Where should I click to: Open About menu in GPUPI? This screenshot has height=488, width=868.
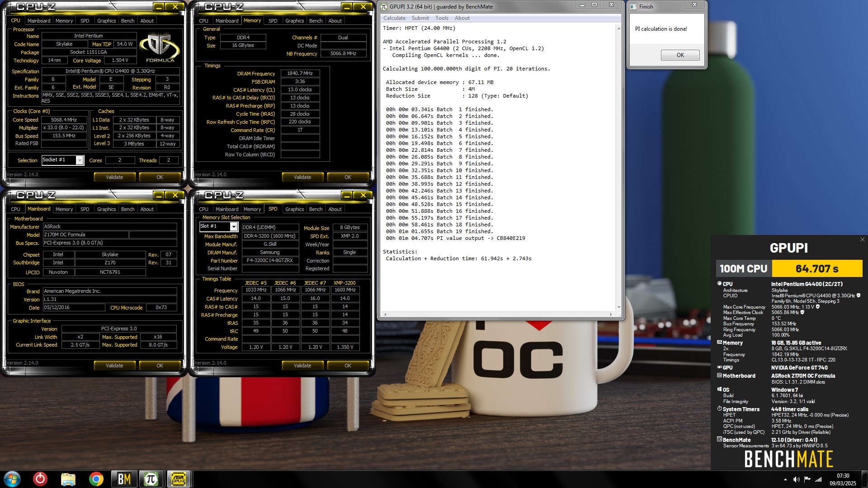pyautogui.click(x=462, y=18)
